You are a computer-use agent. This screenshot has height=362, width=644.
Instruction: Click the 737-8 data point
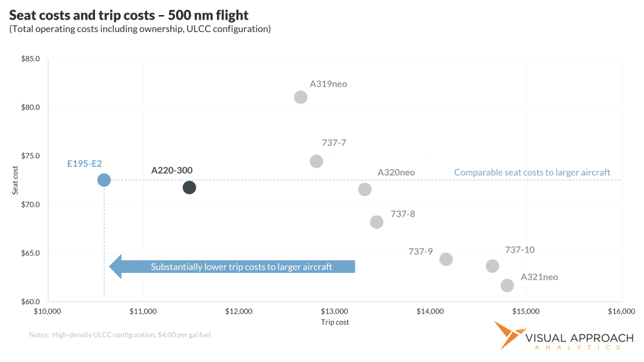point(377,222)
